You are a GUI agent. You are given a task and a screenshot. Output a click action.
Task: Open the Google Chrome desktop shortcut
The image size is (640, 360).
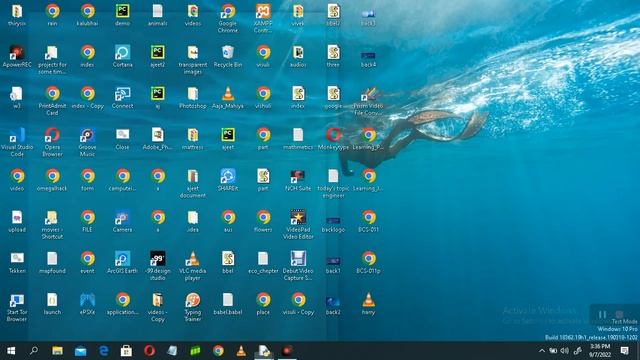(x=228, y=11)
